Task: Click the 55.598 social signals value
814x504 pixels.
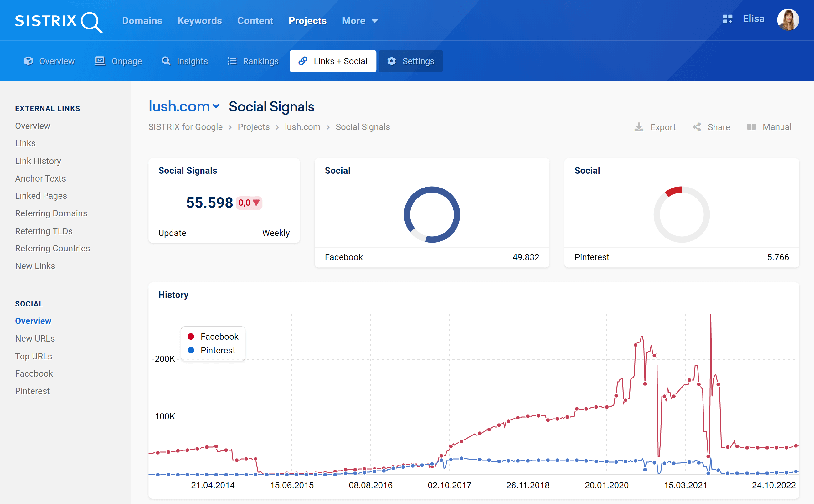Action: tap(209, 202)
